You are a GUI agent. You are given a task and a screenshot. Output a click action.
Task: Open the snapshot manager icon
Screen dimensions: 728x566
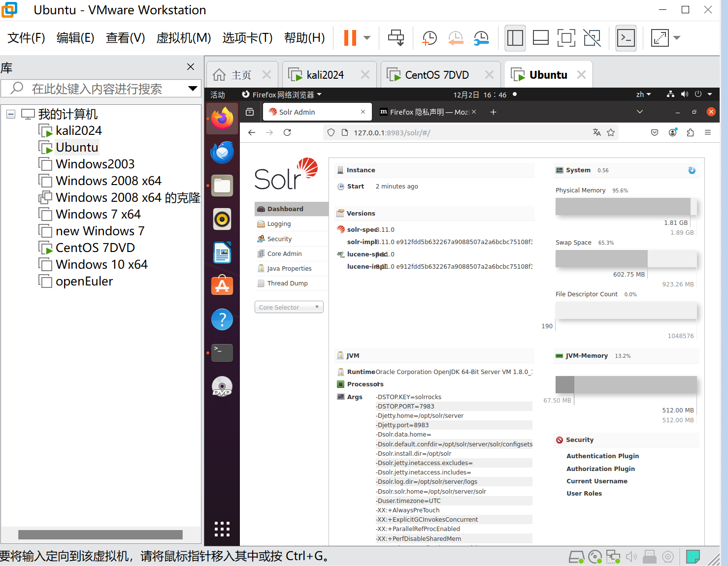[481, 38]
